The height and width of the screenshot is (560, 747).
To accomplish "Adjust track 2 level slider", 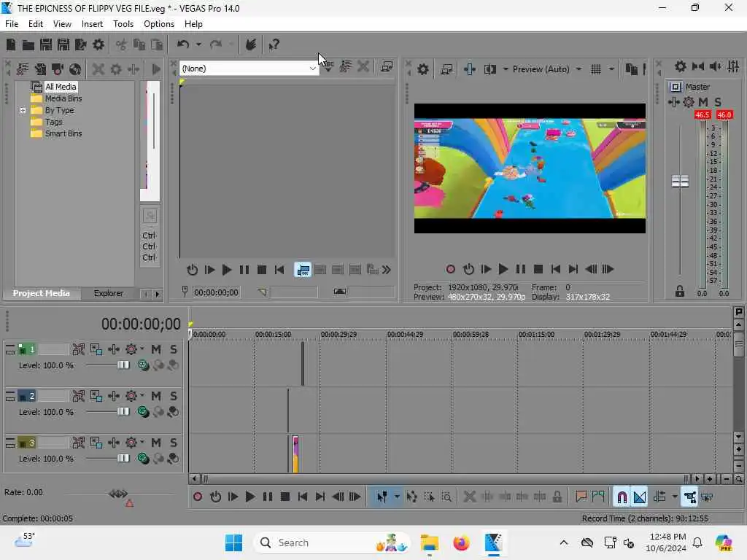I will 123,412.
